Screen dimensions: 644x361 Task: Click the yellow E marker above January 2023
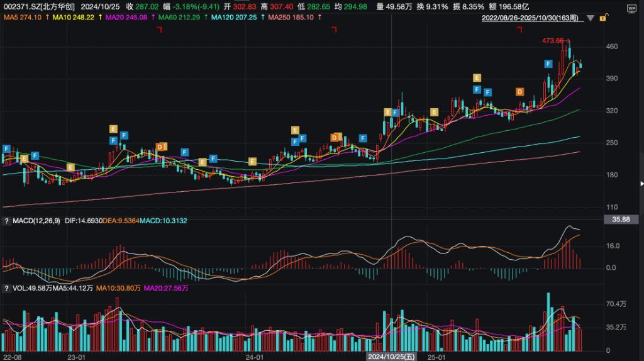click(70, 167)
